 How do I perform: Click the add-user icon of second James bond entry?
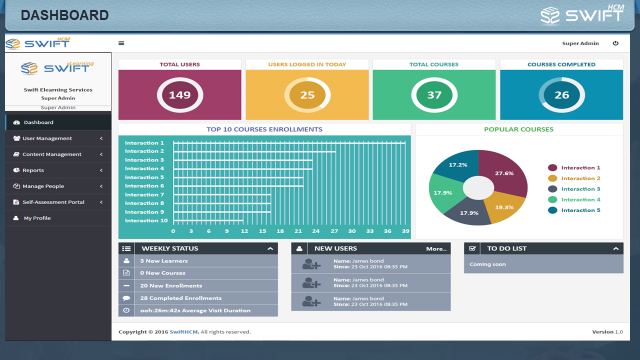pyautogui.click(x=311, y=283)
